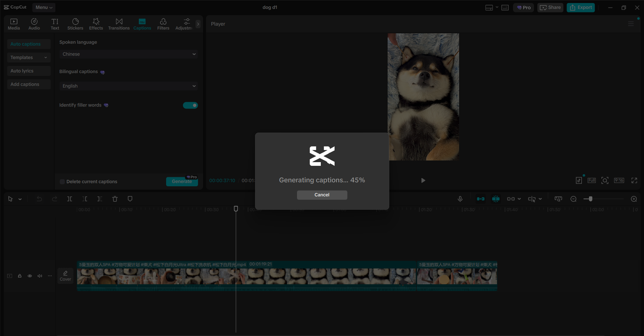Click the delete trash icon in timeline toolbar

click(115, 199)
